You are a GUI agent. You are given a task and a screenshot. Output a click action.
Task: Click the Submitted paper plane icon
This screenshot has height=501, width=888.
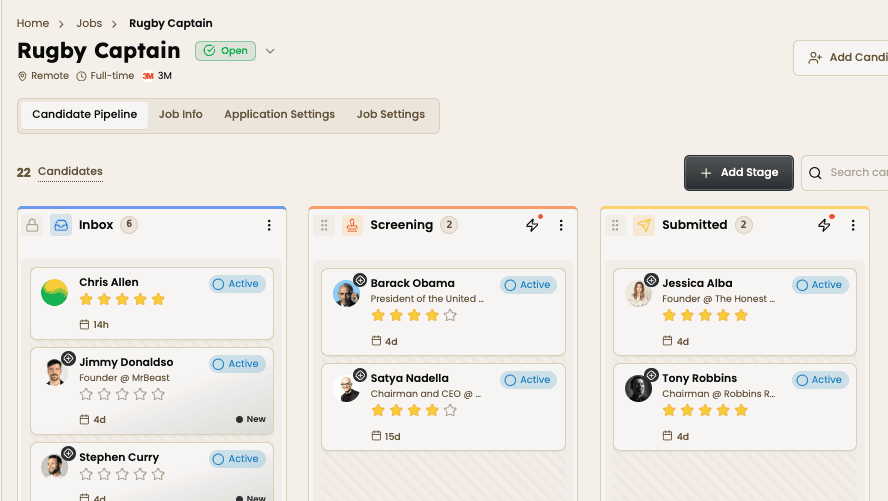click(644, 225)
